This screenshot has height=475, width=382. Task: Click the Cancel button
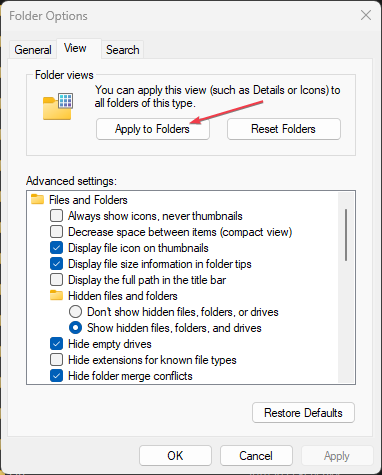click(x=256, y=456)
